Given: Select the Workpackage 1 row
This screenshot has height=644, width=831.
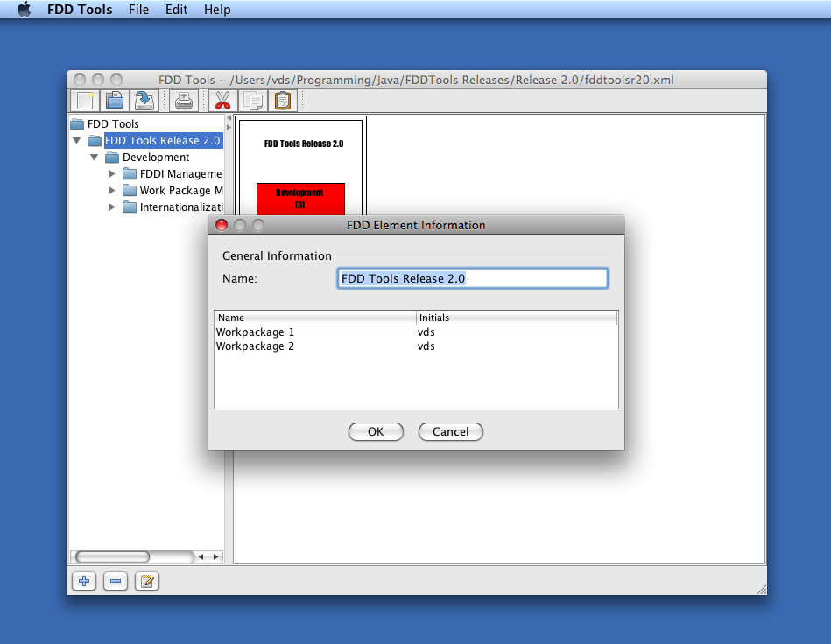Looking at the screenshot, I should (416, 332).
